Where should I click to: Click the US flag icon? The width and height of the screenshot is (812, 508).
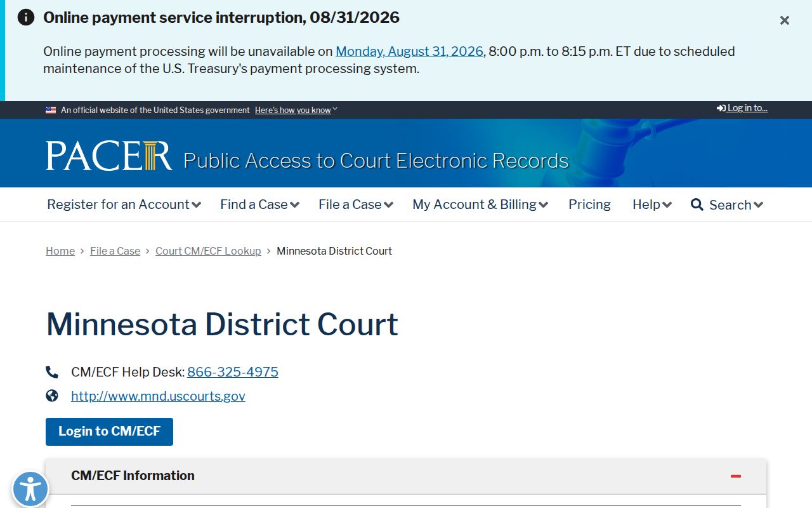(x=51, y=110)
